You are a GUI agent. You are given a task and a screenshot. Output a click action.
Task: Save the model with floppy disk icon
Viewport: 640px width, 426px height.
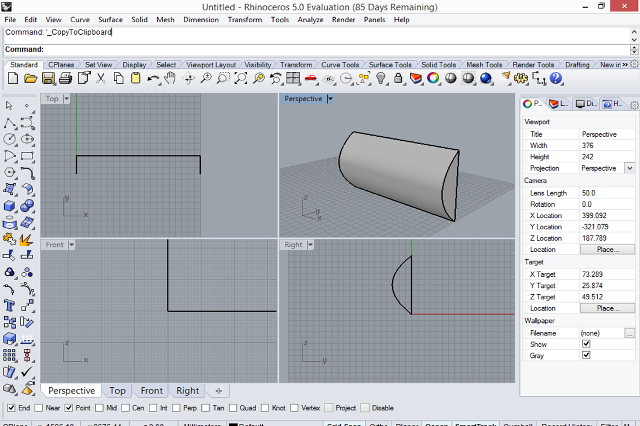tap(48, 78)
